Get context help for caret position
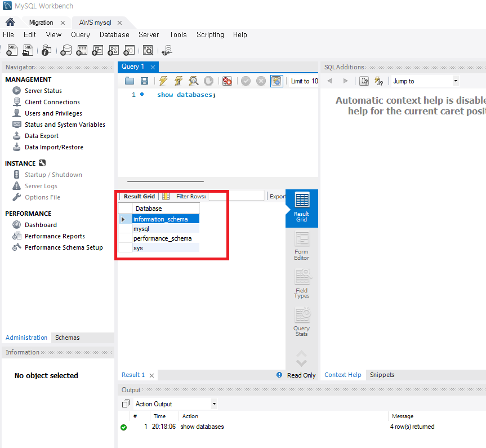 pos(364,81)
